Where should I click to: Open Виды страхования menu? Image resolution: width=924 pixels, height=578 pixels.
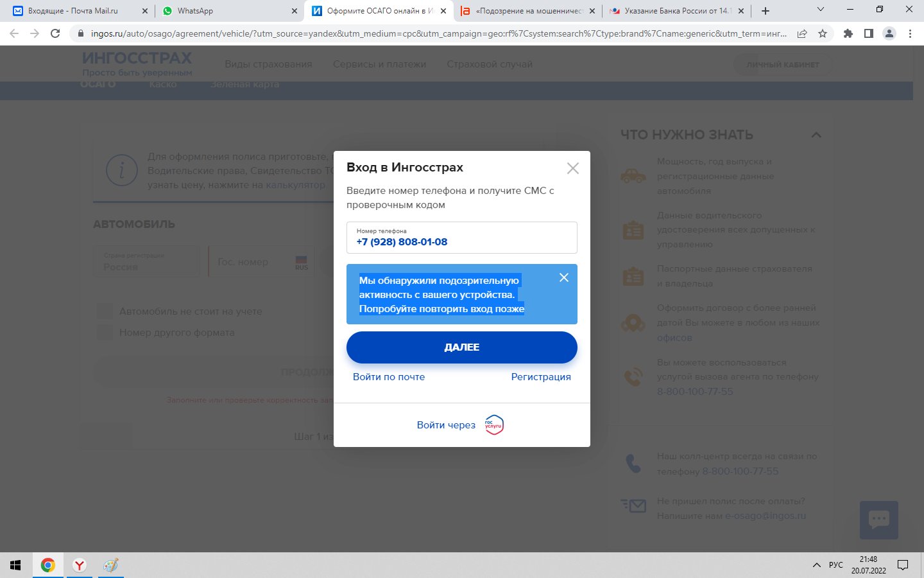pyautogui.click(x=268, y=64)
